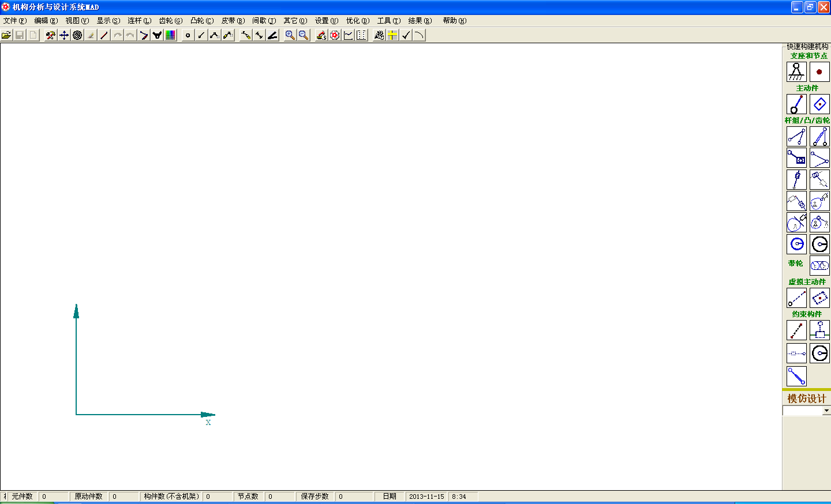The height and width of the screenshot is (504, 831).
Task: Select the blue gear circle icon
Action: pyautogui.click(x=796, y=244)
